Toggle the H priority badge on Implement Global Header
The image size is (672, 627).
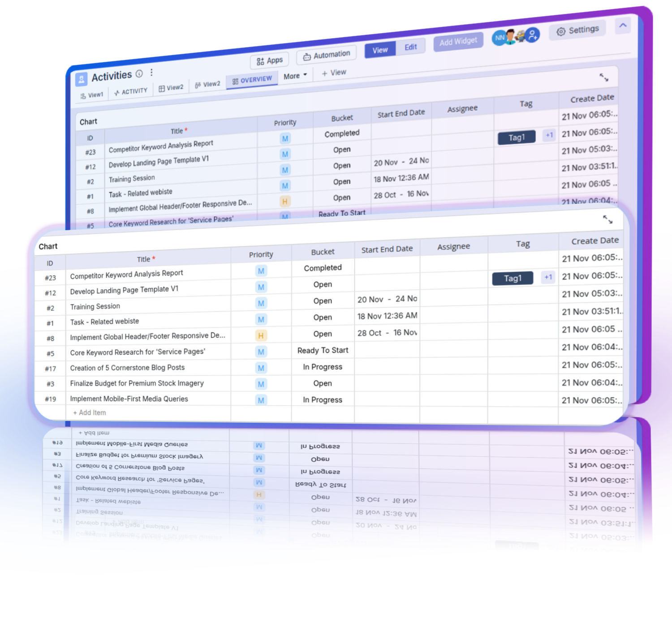(x=260, y=335)
